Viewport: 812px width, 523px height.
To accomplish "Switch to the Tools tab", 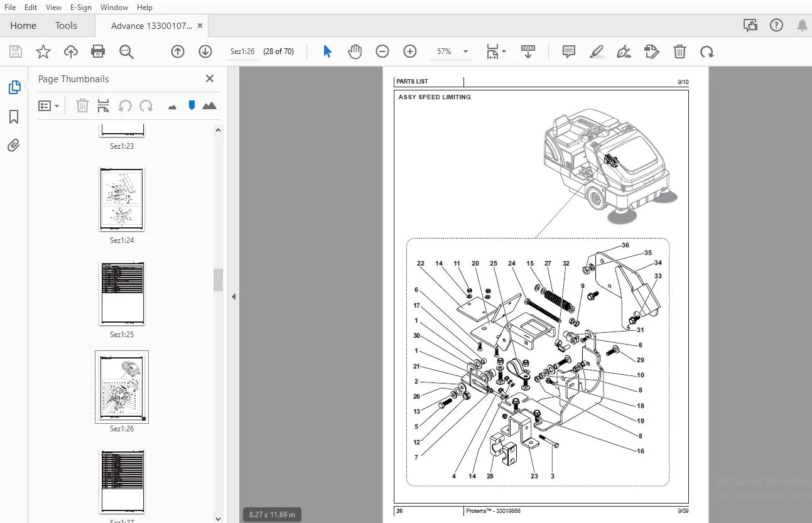I will click(x=66, y=26).
